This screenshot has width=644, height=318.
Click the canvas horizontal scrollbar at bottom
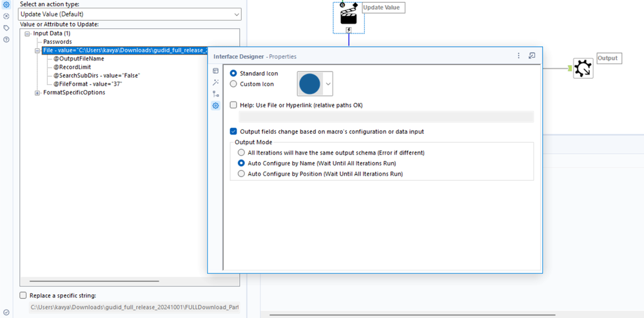(x=414, y=315)
